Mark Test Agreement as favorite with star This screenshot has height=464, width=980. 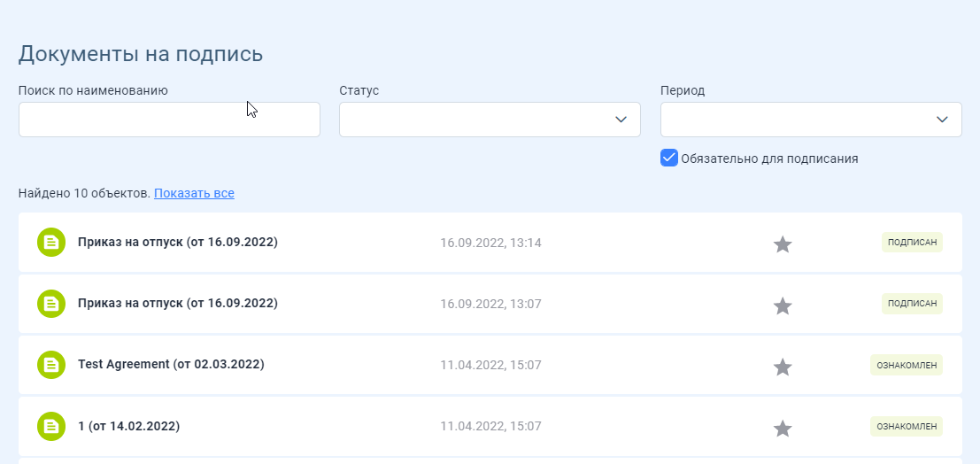pyautogui.click(x=783, y=367)
